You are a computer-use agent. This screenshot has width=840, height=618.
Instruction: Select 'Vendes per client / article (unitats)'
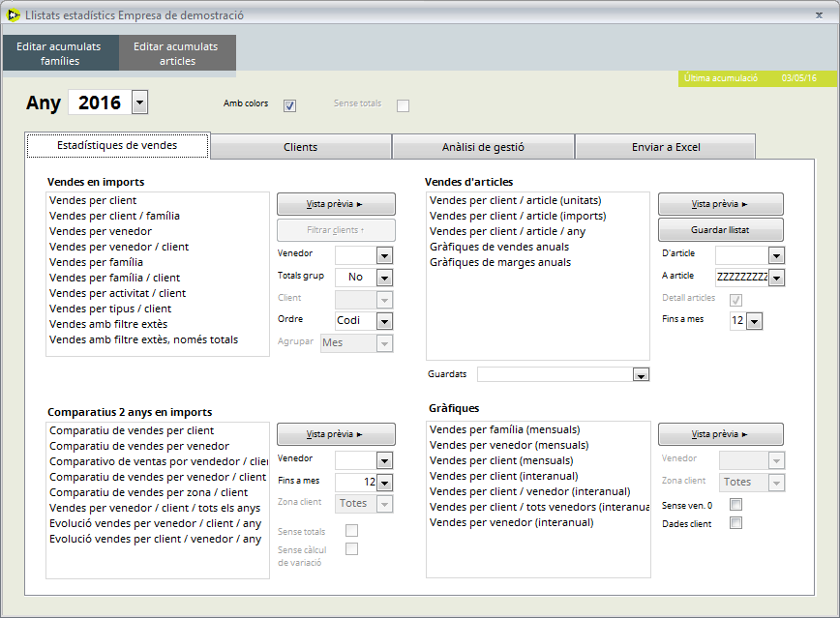pyautogui.click(x=538, y=200)
